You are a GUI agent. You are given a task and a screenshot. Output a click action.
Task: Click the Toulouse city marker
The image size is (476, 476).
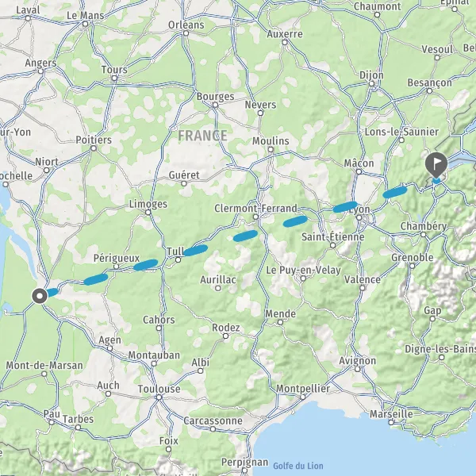(159, 397)
